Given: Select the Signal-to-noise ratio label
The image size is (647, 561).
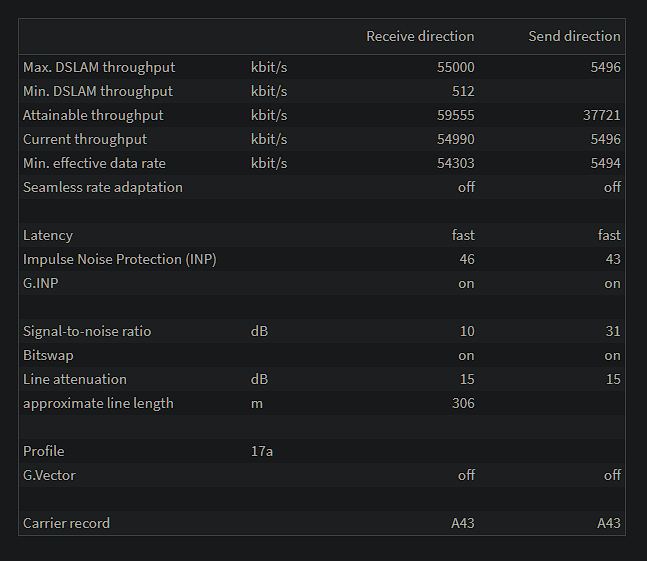Looking at the screenshot, I should point(87,331).
